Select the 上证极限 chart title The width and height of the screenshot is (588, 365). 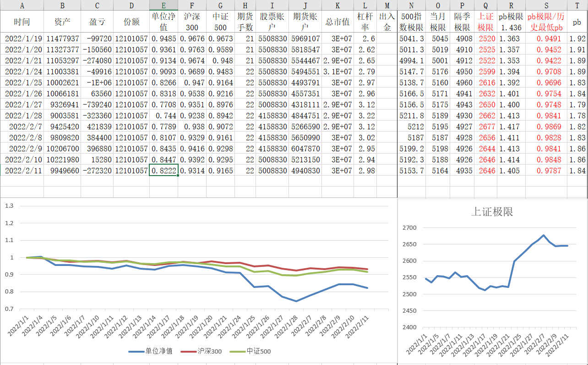click(x=492, y=211)
